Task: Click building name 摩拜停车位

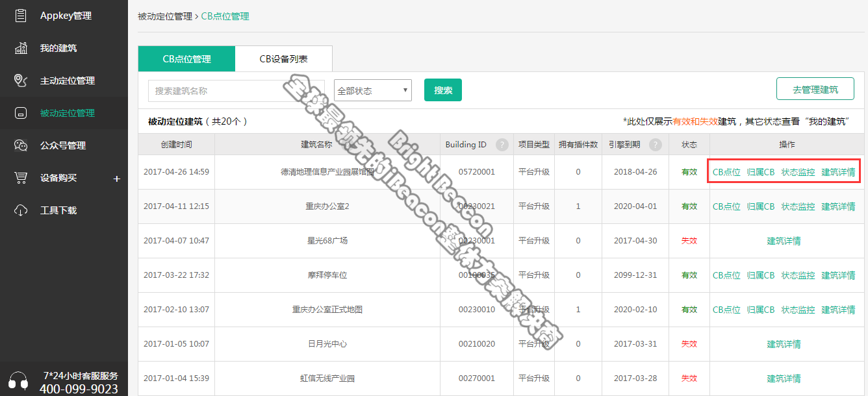Action: point(327,275)
